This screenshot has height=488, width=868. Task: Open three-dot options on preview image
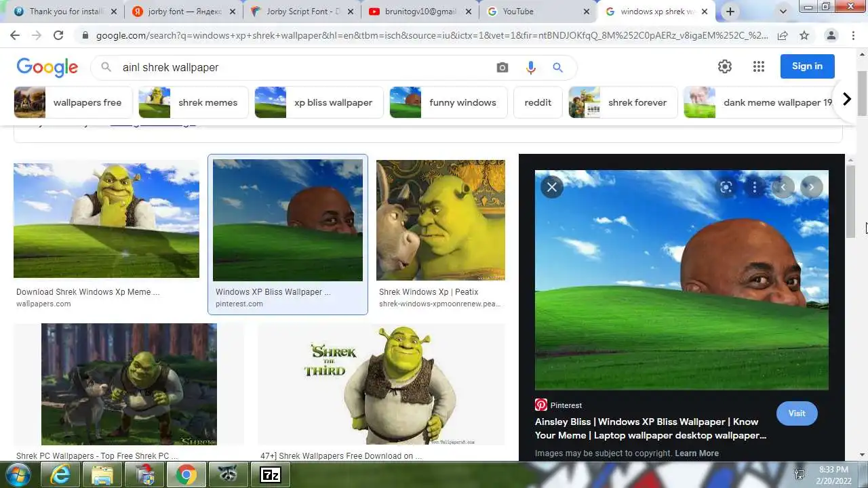pos(754,187)
